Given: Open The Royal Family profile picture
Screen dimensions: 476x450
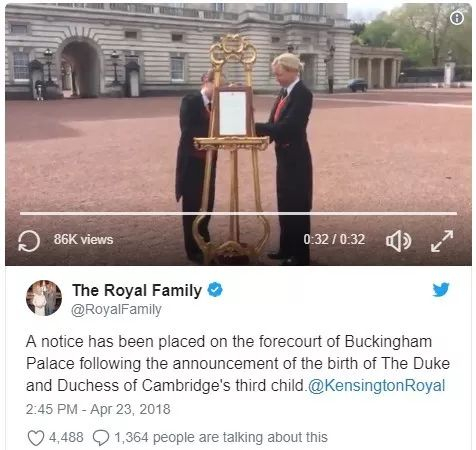Looking at the screenshot, I should click(x=44, y=298).
